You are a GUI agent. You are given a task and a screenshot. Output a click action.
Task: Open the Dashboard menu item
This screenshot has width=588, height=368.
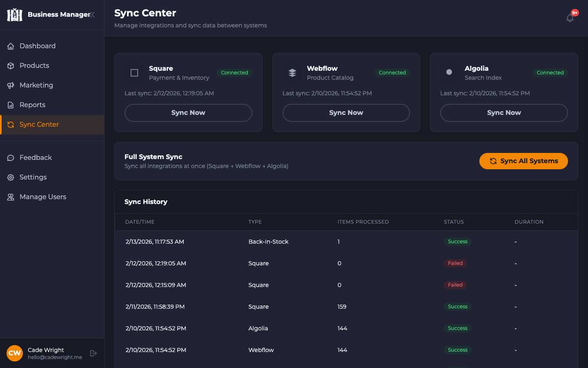coord(52,46)
